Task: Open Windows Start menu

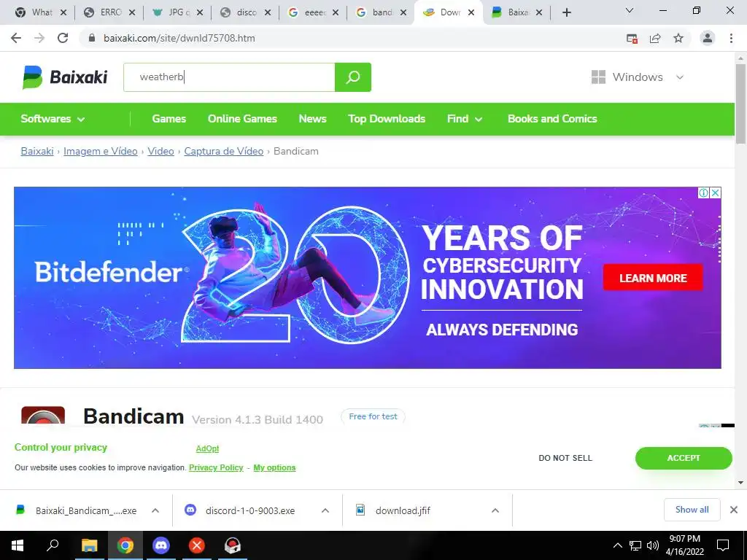Action: 18,545
